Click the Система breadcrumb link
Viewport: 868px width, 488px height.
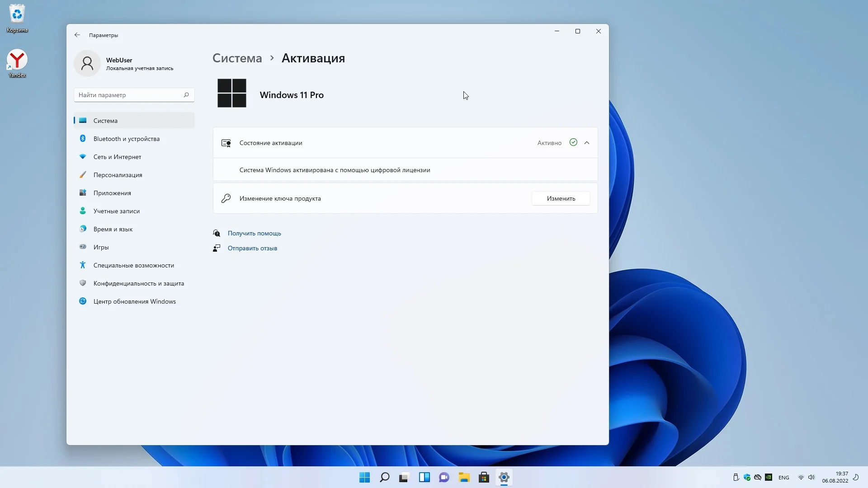coord(237,58)
